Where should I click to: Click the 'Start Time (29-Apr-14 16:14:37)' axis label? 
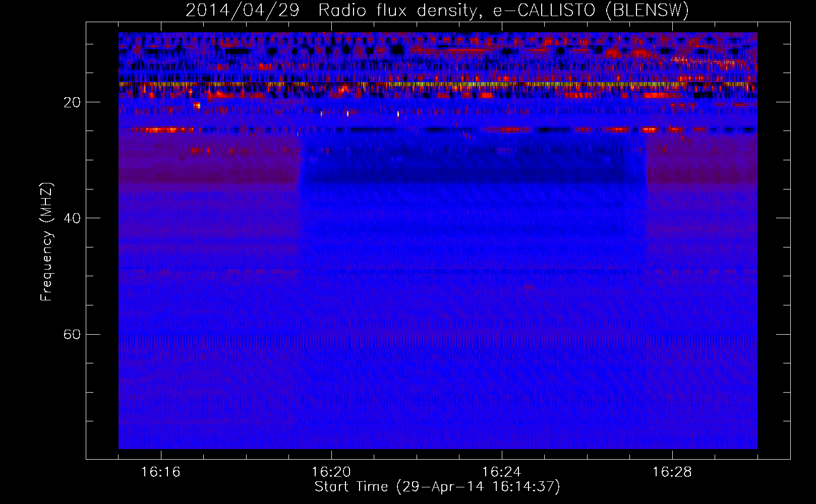pos(437,487)
